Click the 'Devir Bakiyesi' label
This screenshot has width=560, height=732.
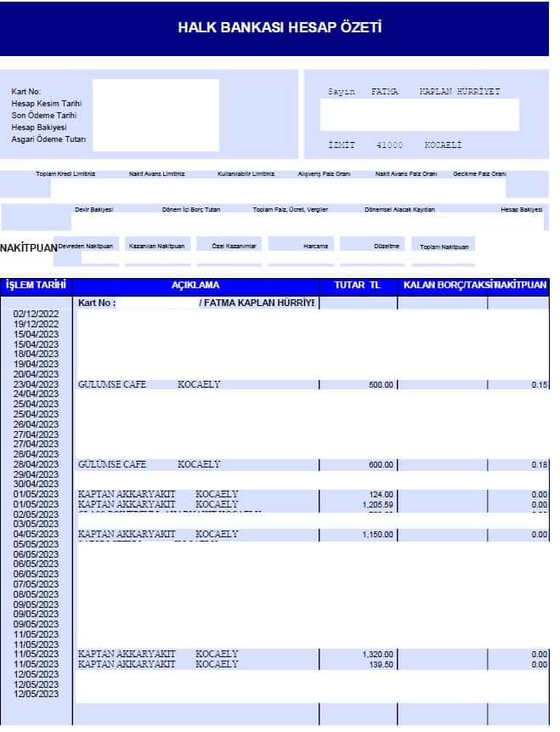(x=93, y=210)
